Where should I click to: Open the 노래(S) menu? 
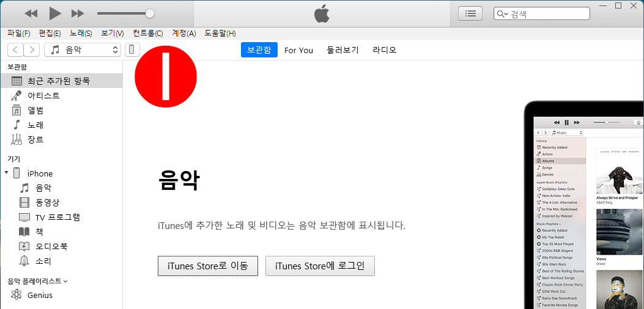tap(81, 33)
